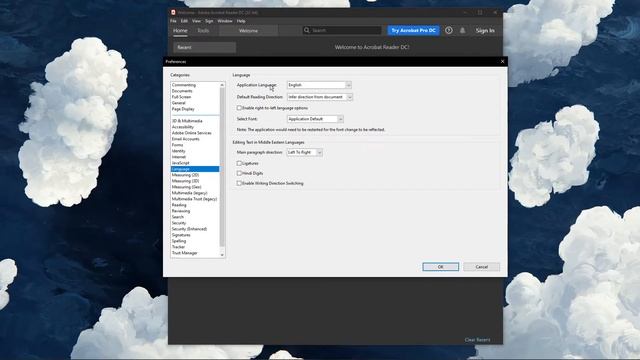The width and height of the screenshot is (640, 360).
Task: Open the File menu
Action: [x=173, y=21]
